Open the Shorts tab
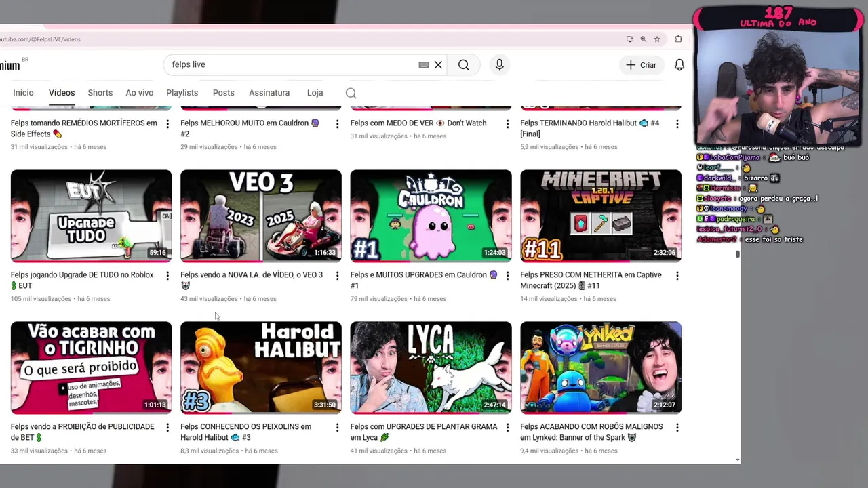 [100, 93]
